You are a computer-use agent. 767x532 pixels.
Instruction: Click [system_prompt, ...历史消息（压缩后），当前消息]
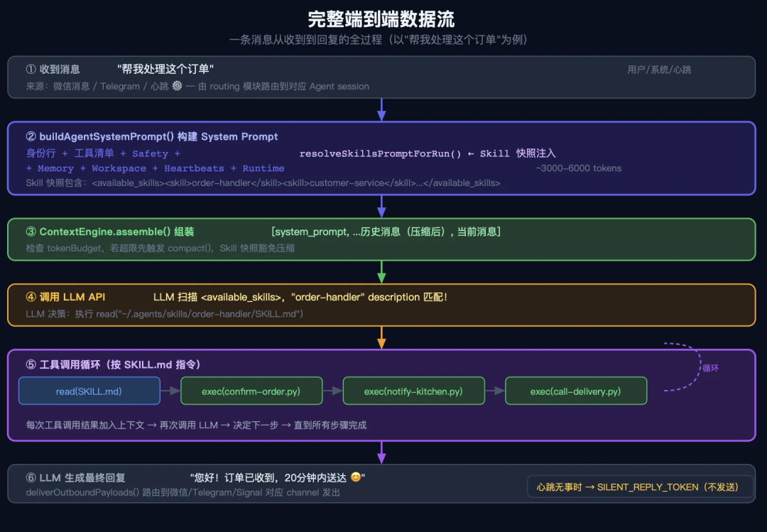(386, 232)
